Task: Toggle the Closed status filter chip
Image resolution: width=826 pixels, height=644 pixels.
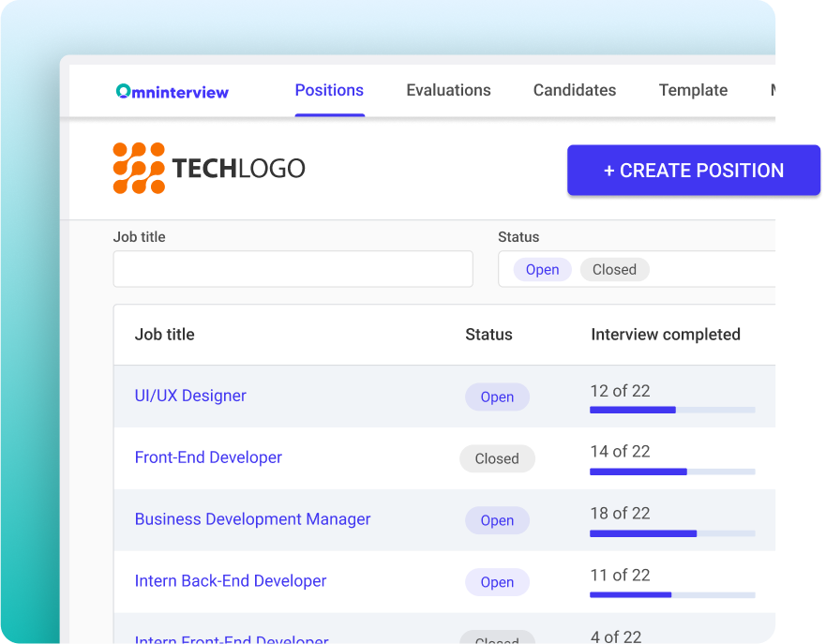Action: pyautogui.click(x=614, y=270)
